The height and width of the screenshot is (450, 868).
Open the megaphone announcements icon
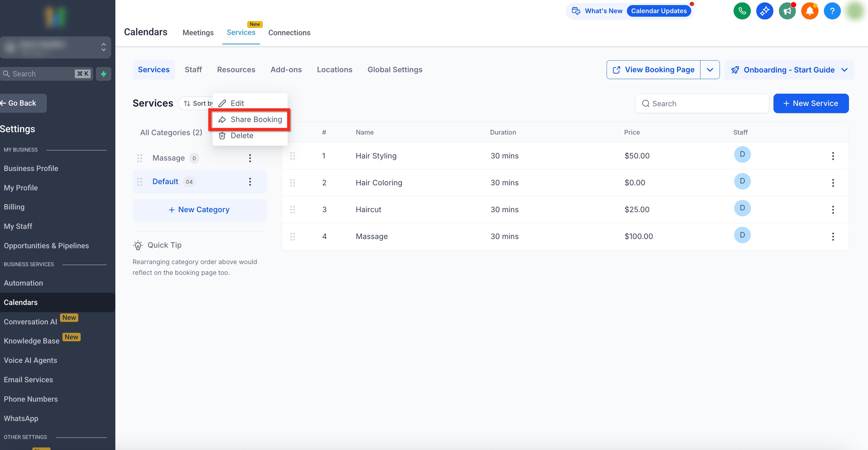[787, 11]
